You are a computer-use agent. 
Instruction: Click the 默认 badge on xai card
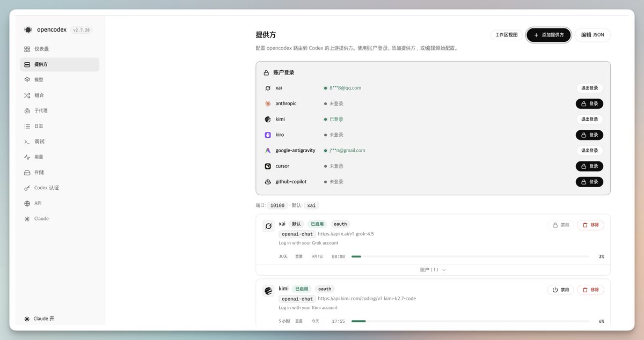tap(296, 224)
